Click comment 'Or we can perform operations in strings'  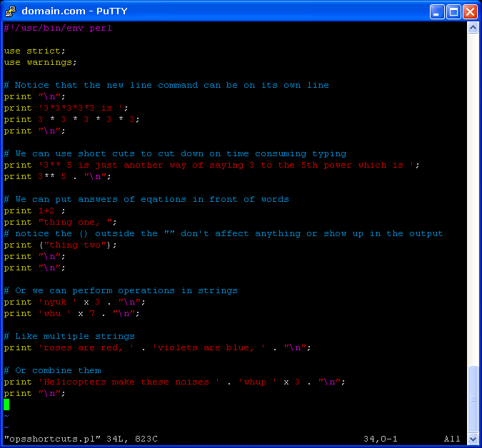point(121,291)
